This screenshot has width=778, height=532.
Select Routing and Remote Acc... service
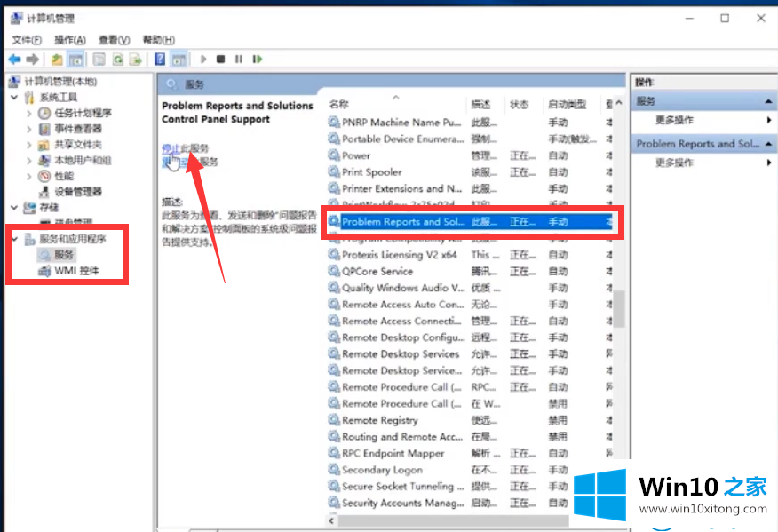coord(470,437)
